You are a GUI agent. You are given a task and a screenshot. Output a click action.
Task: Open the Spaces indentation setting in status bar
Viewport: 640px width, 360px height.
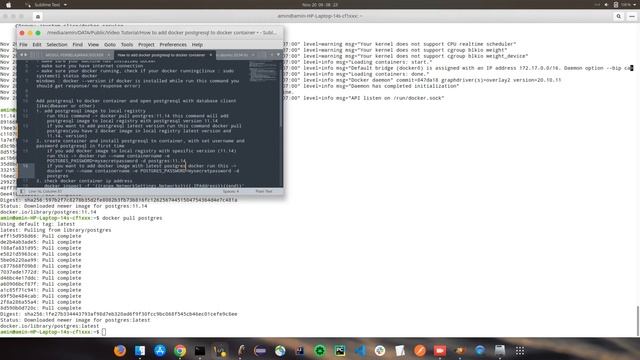click(x=231, y=191)
